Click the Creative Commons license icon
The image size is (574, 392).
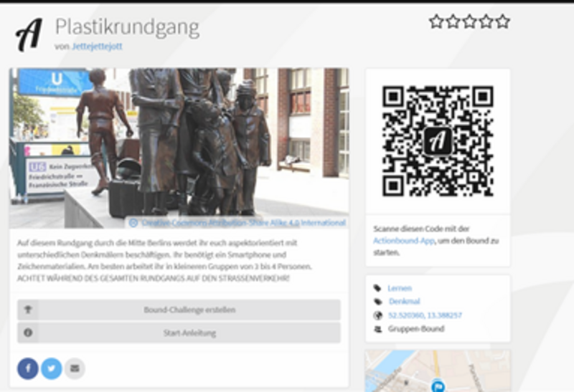133,223
